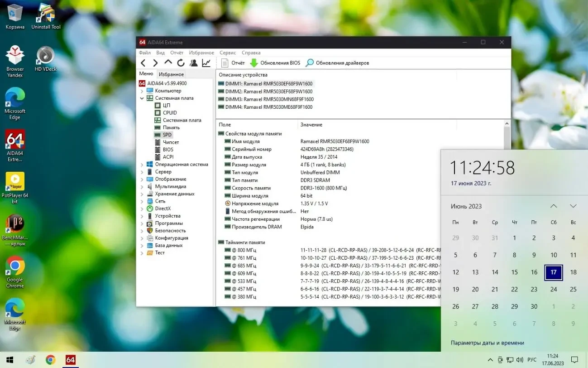Open Google Chrome from the taskbar
Screen dimensions: 588x368
click(51, 360)
